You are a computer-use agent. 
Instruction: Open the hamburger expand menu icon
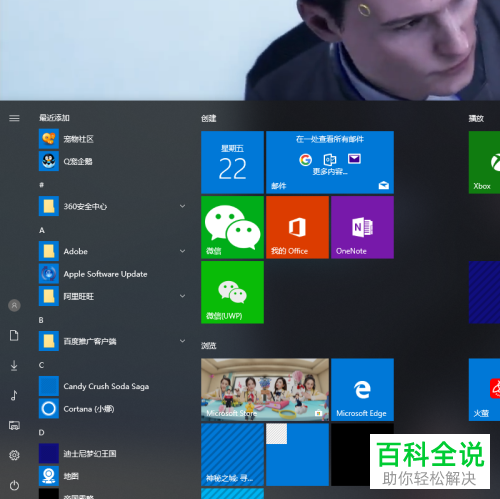[14, 118]
